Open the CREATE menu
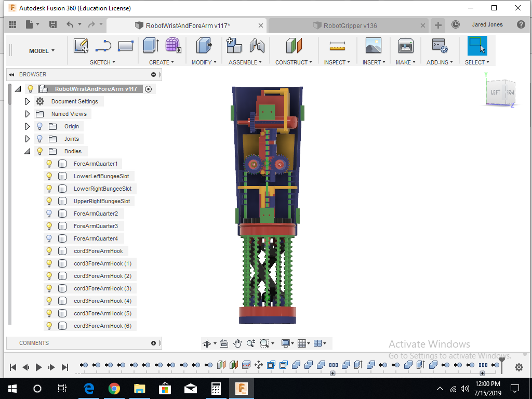The image size is (532, 399). pos(162,62)
